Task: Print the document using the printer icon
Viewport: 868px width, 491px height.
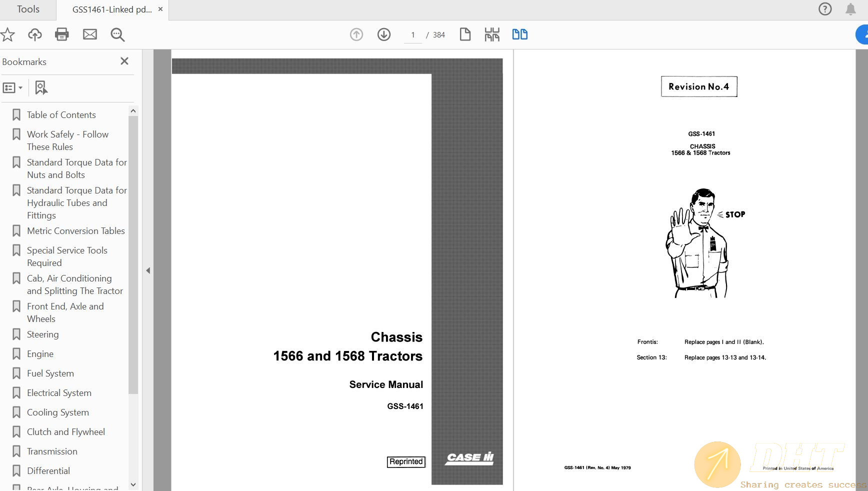Action: 62,34
